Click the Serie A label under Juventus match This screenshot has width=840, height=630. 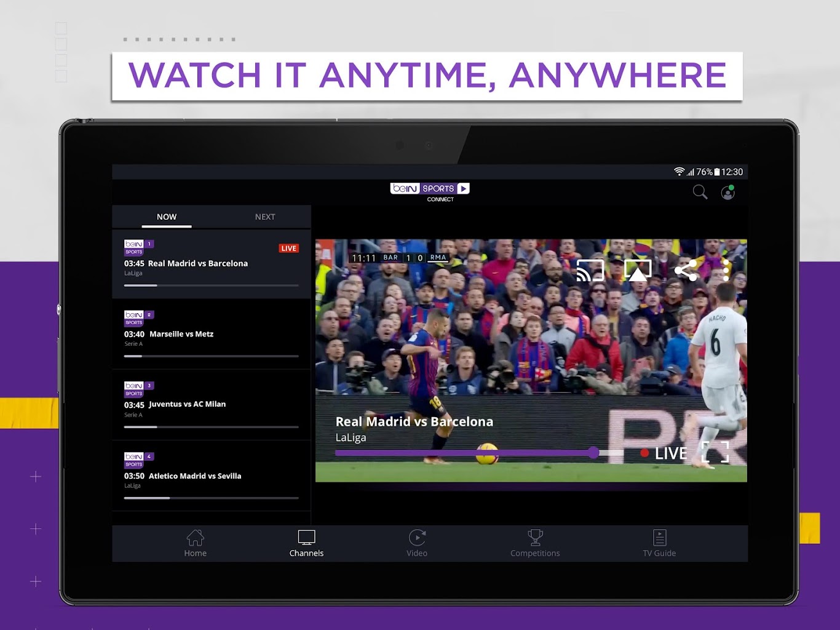pyautogui.click(x=133, y=415)
